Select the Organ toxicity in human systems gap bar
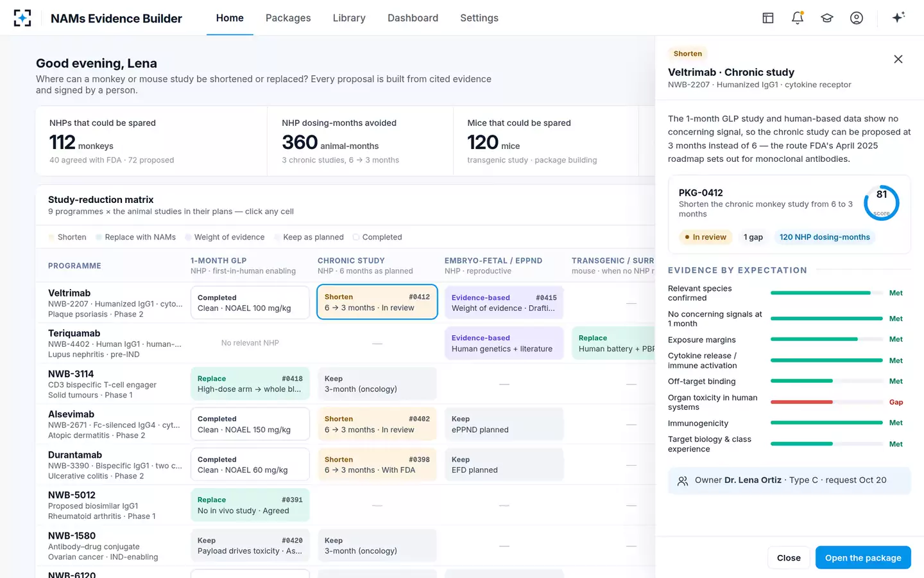 (826, 402)
